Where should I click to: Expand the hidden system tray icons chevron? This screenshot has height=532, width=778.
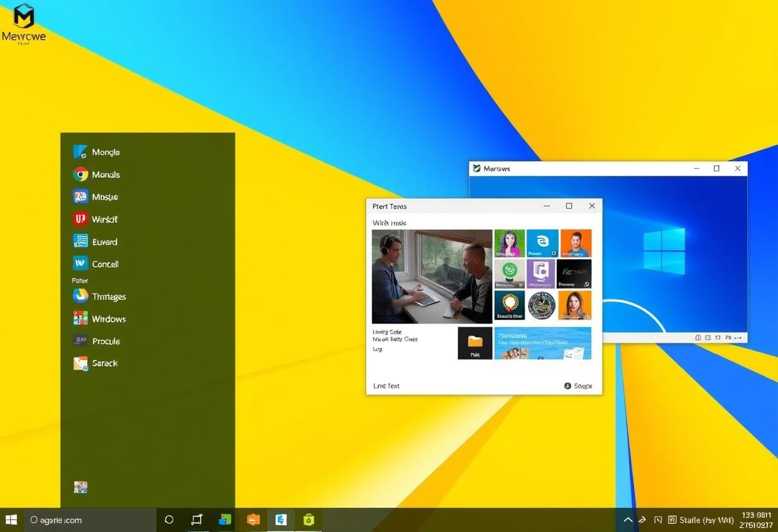click(x=628, y=520)
